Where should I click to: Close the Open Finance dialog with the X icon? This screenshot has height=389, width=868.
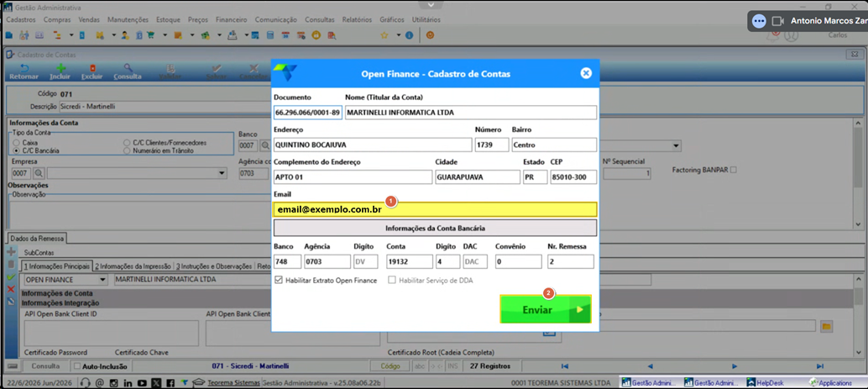[586, 73]
